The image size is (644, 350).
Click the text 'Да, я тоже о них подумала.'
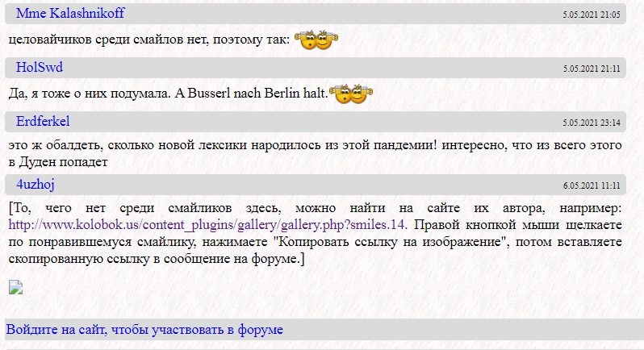[89, 94]
